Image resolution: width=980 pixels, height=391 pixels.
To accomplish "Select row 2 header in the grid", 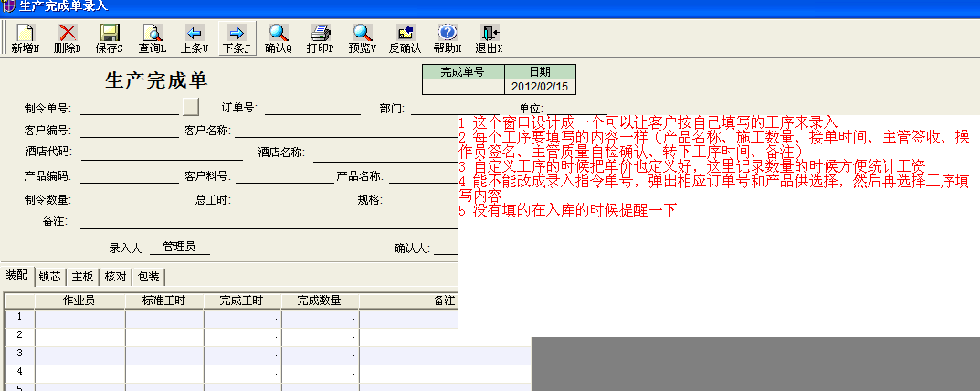I will [19, 336].
